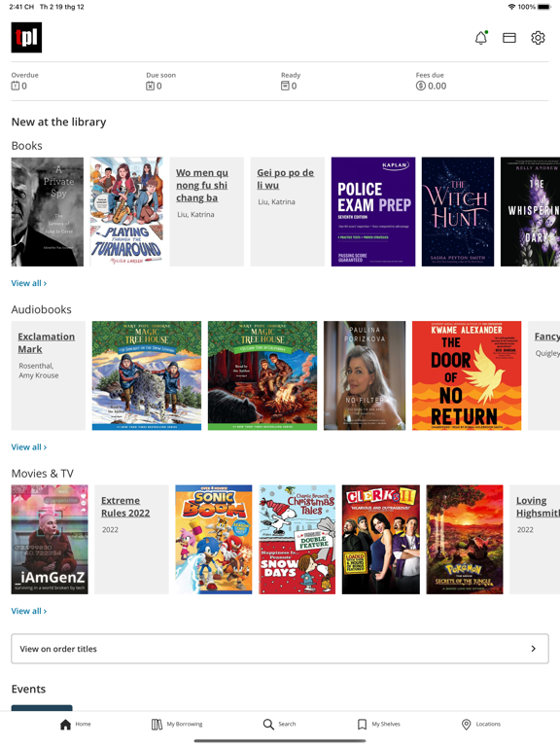
Task: Tap the Due soon calendar icon
Action: point(150,86)
